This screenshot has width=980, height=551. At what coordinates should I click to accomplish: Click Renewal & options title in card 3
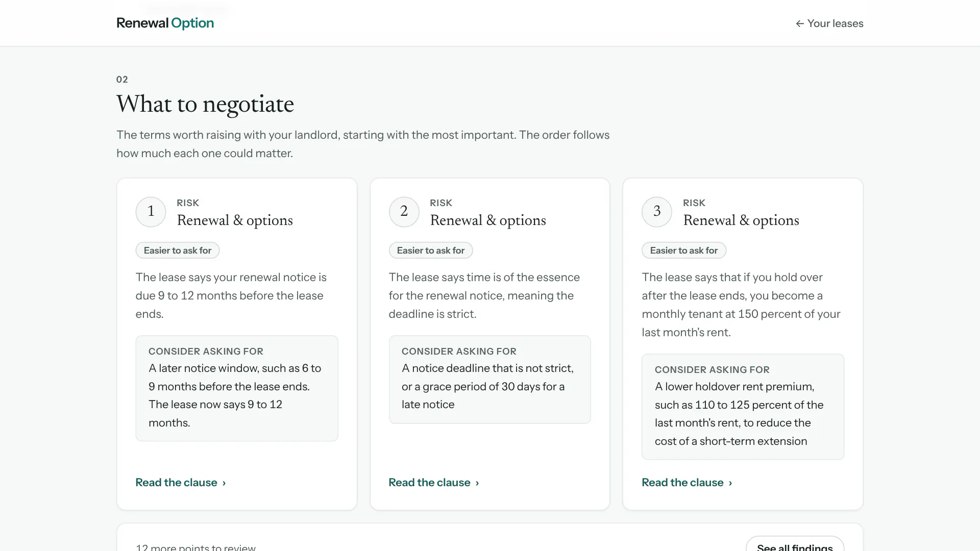coord(741,220)
